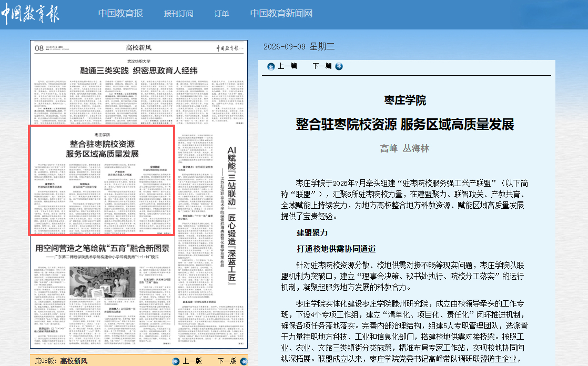Screen dimensions: 588x366
Task: Open the 中国教育报 menu item
Action: point(120,14)
